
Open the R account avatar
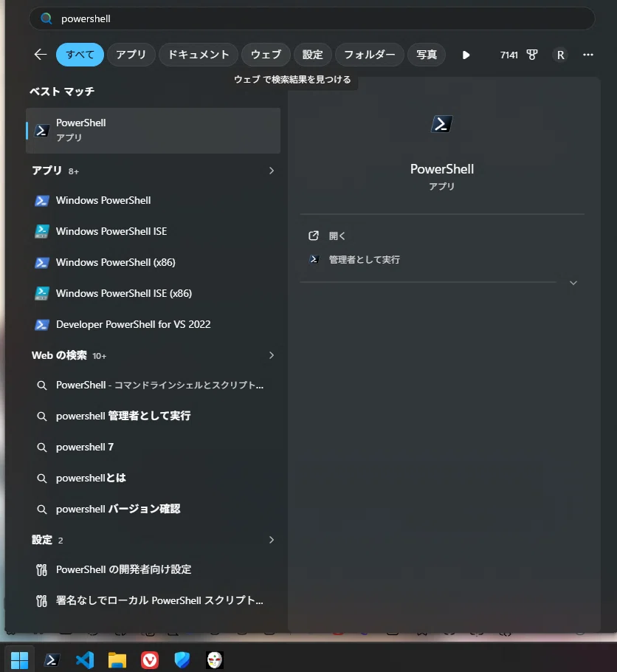[560, 55]
